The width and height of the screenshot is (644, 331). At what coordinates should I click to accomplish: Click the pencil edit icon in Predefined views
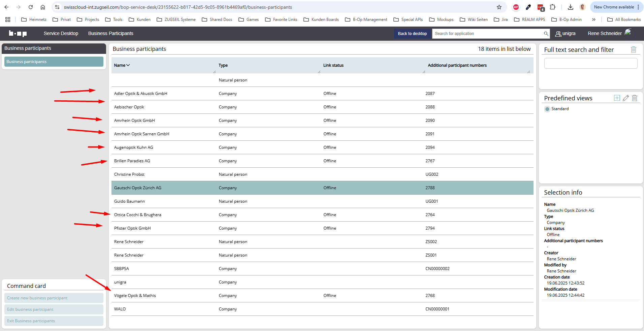pos(625,98)
